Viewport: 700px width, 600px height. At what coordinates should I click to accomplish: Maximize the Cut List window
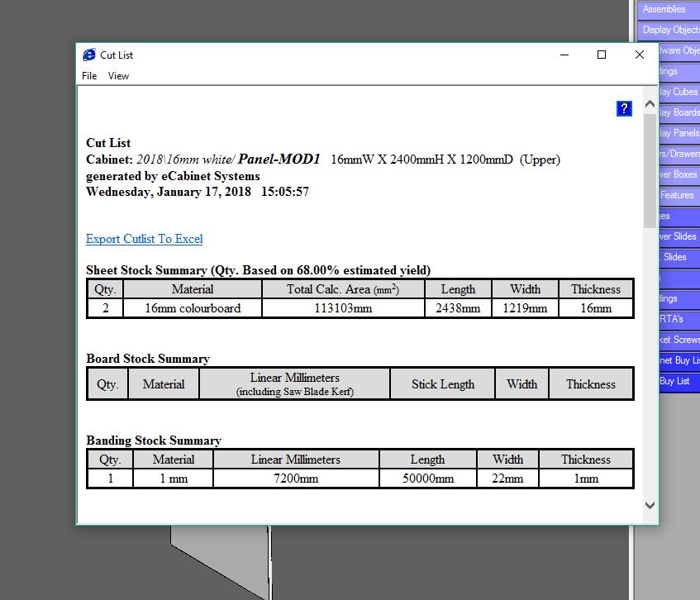point(602,55)
